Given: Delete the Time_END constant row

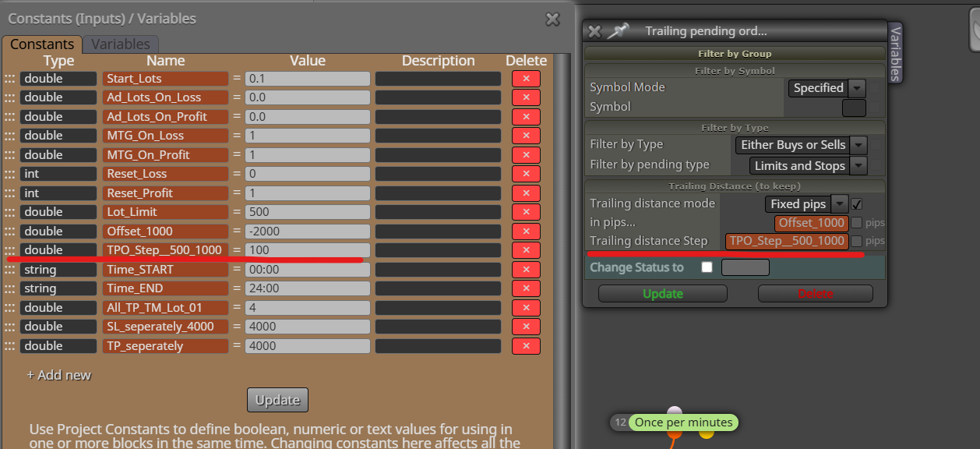Looking at the screenshot, I should click(526, 288).
